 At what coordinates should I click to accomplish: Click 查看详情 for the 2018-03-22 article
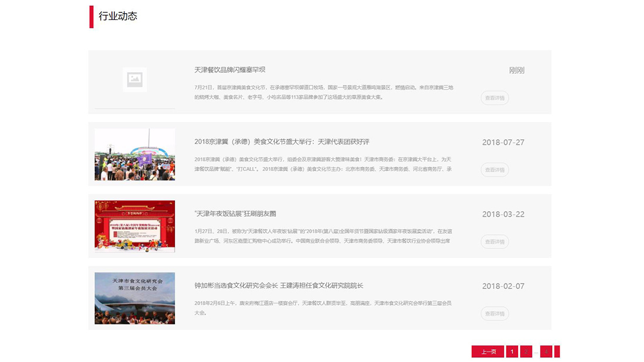click(495, 241)
